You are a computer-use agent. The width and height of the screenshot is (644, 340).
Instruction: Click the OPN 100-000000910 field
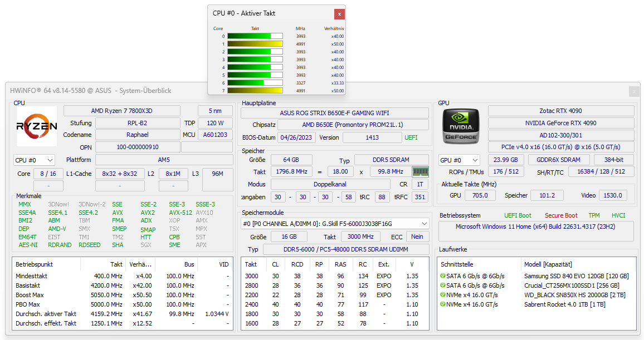pos(137,147)
